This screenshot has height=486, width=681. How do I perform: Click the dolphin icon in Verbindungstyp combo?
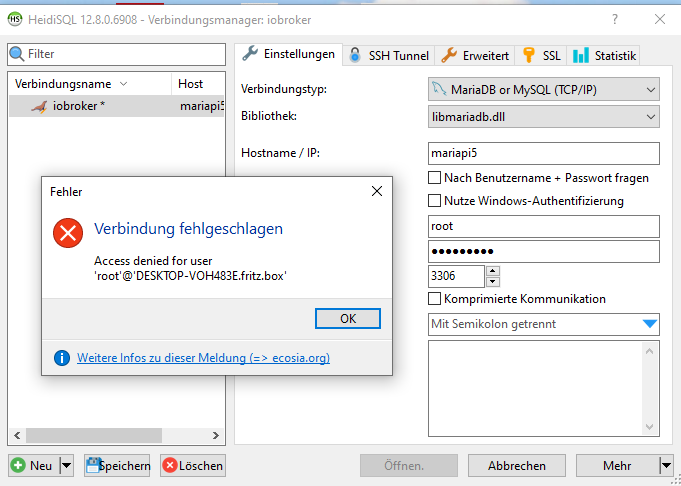click(439, 89)
